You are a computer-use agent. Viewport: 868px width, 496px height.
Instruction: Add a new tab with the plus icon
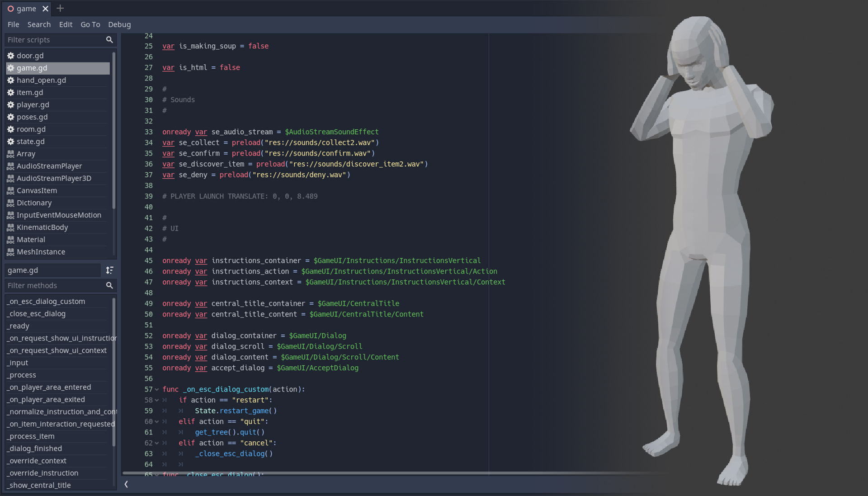60,8
